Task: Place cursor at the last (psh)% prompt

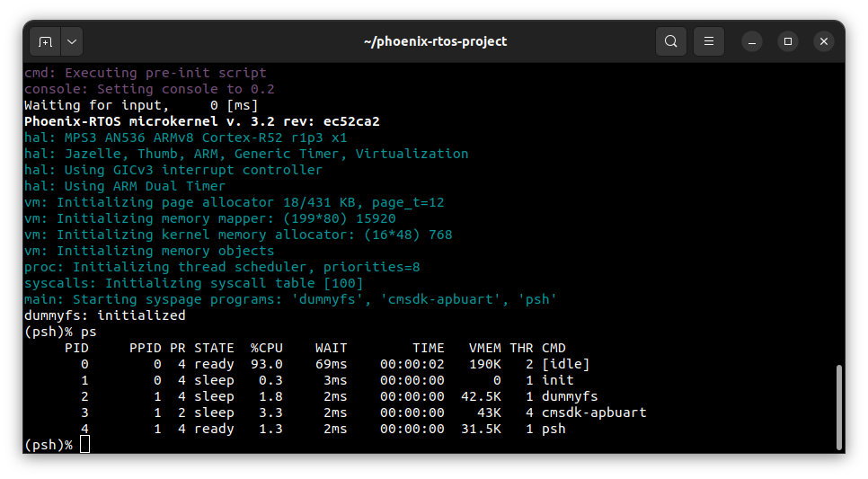Action: click(x=84, y=445)
